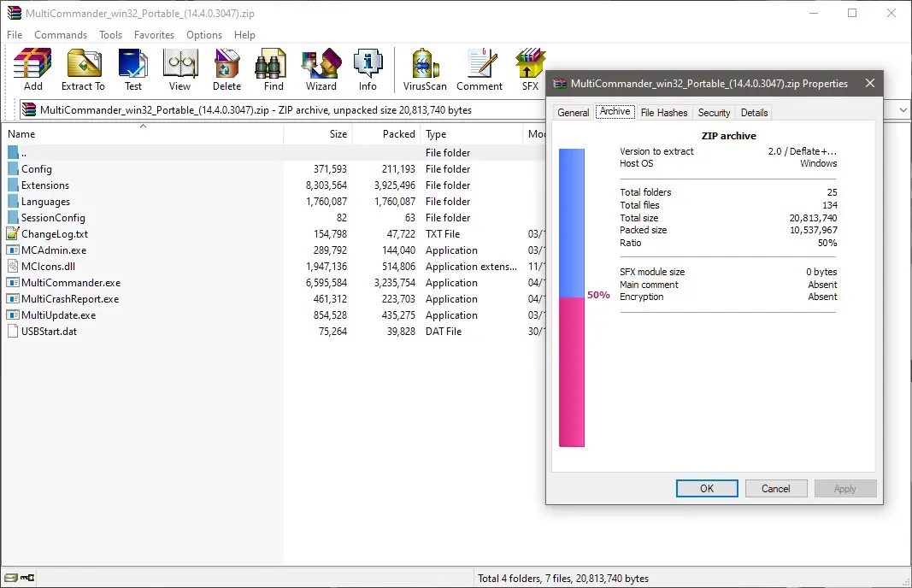Click Cancel in the Properties dialog
Viewport: 912px width, 588px height.
776,489
